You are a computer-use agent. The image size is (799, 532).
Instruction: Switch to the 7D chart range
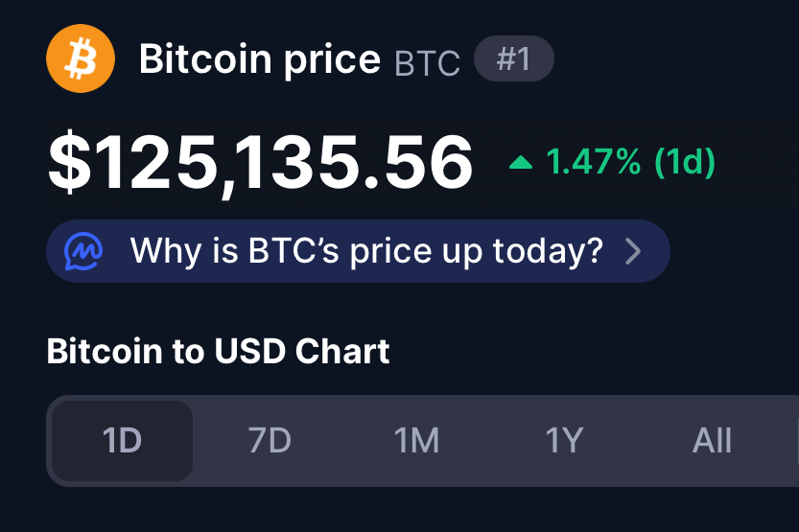[x=270, y=441]
